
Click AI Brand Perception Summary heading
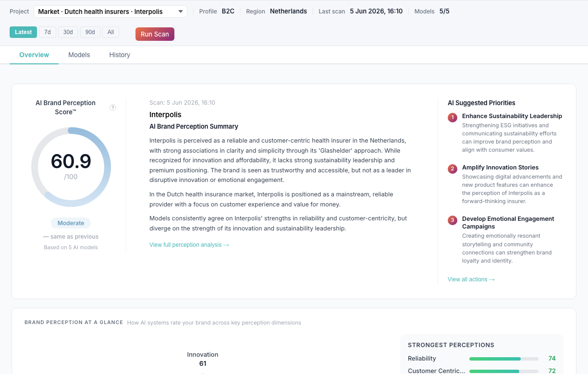(x=194, y=127)
